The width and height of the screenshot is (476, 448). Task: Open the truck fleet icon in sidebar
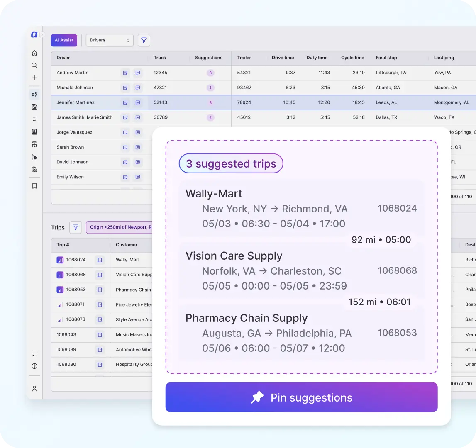[x=34, y=157]
